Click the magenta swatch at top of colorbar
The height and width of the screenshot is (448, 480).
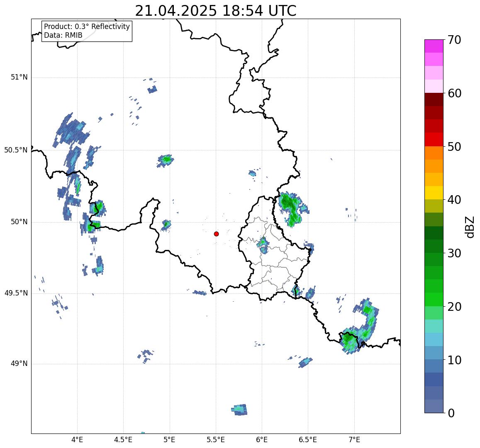pyautogui.click(x=434, y=46)
